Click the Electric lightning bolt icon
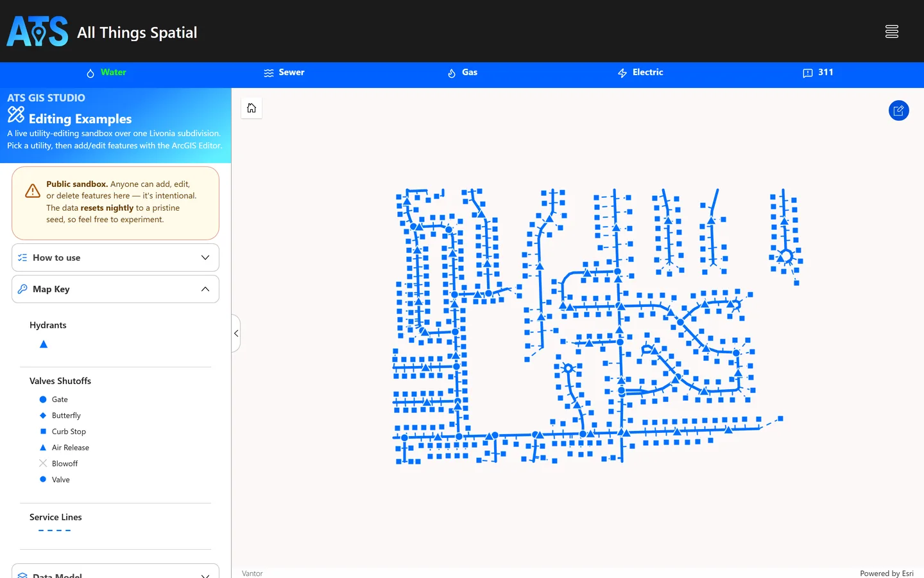Image resolution: width=924 pixels, height=578 pixels. pyautogui.click(x=622, y=73)
